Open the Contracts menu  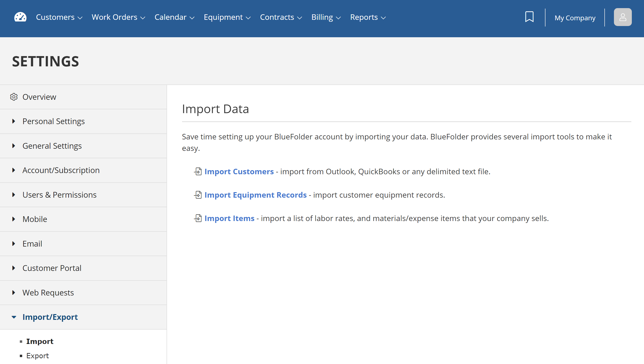(281, 17)
